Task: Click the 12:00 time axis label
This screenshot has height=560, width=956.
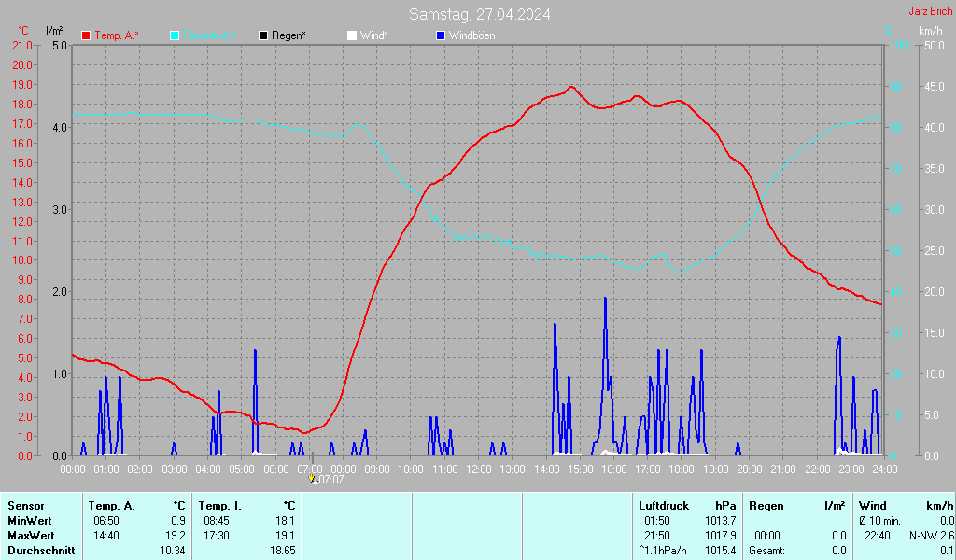Action: pos(478,469)
